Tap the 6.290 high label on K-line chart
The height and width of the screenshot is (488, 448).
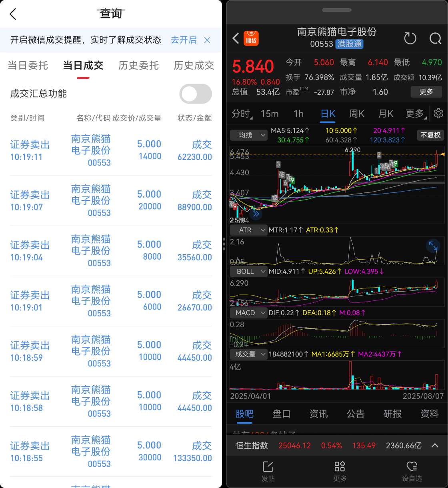(353, 150)
